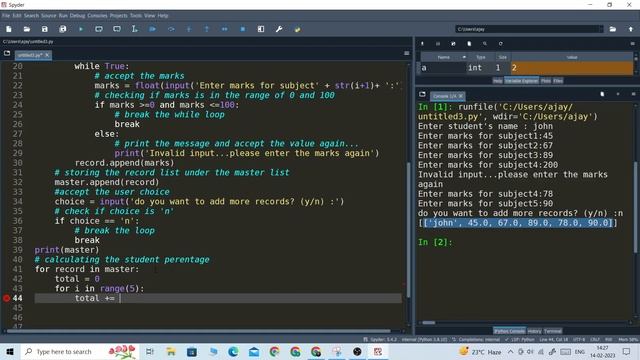Browse tabs icon in console pane
The height and width of the screenshot is (360, 640).
[422, 95]
